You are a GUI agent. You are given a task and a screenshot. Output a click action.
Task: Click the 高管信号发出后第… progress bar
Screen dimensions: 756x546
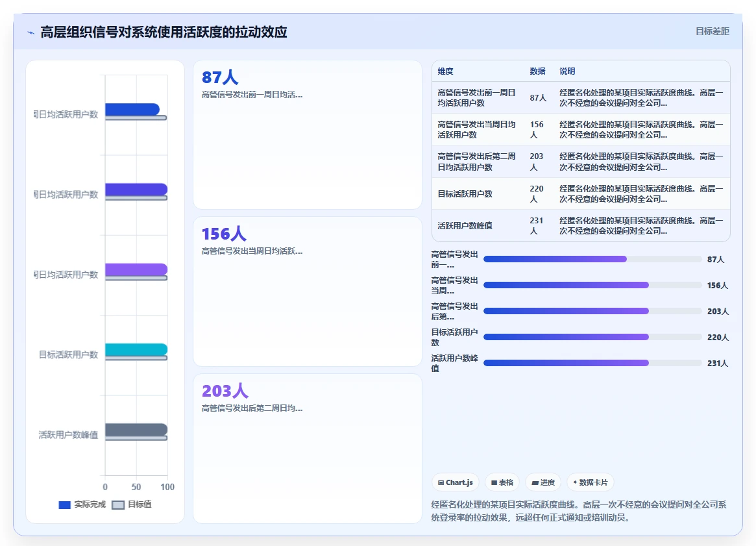click(592, 312)
